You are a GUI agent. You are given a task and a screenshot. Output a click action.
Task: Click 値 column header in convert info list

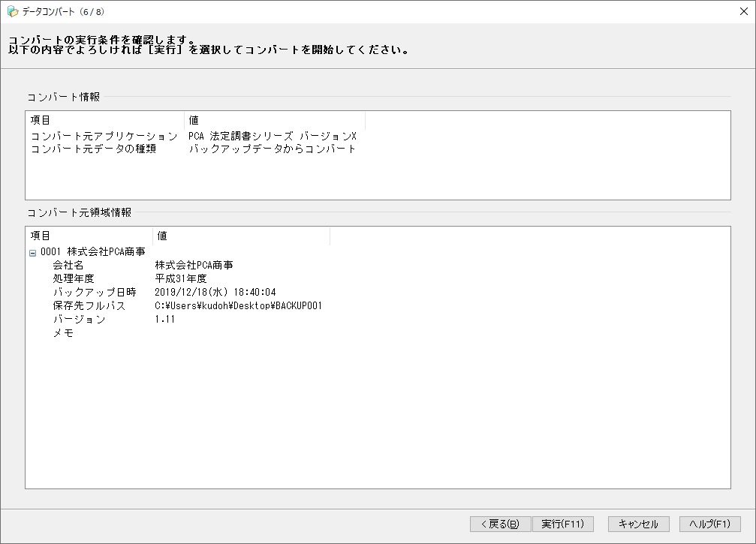[274, 120]
